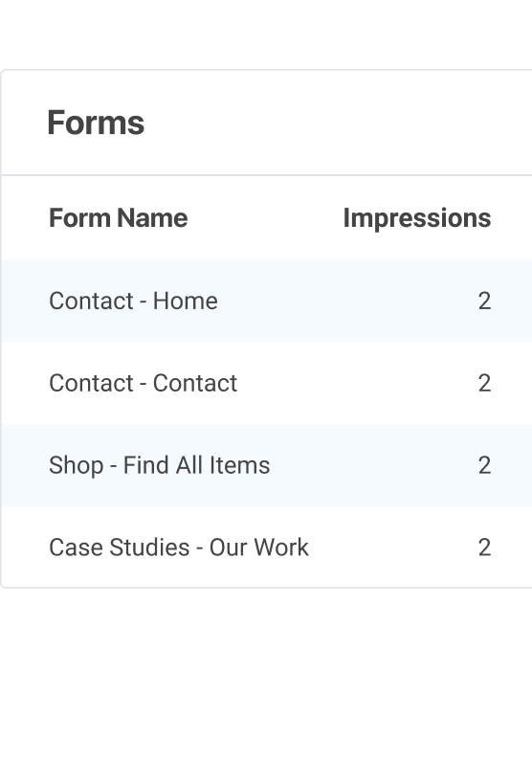532x783 pixels.
Task: Click the empty area below the Forms card
Action: coord(266,685)
